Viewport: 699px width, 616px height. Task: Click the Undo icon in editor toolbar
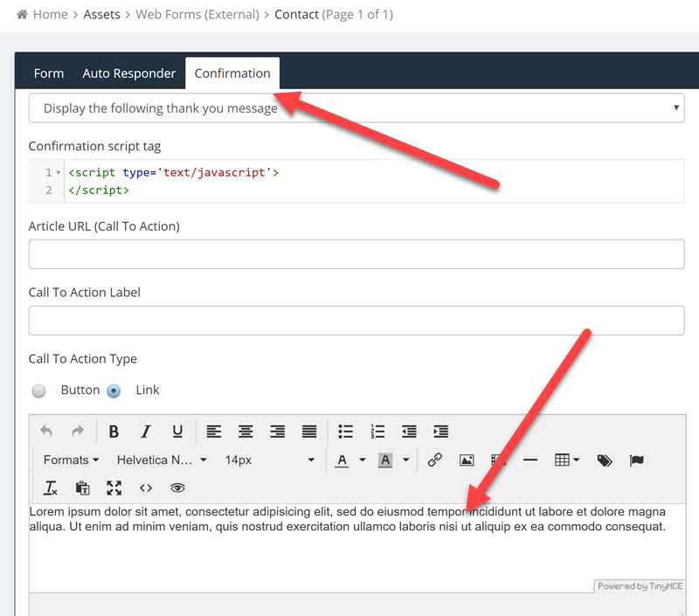click(46, 431)
